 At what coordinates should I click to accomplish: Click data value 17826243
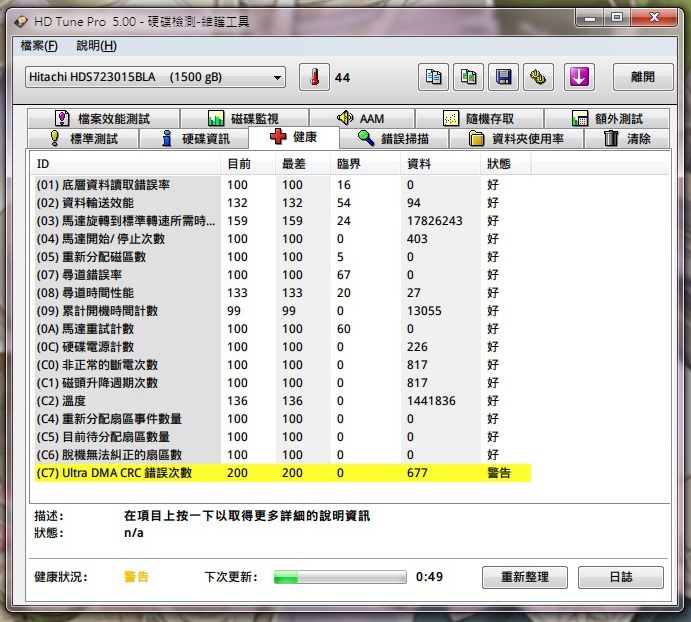coord(435,221)
